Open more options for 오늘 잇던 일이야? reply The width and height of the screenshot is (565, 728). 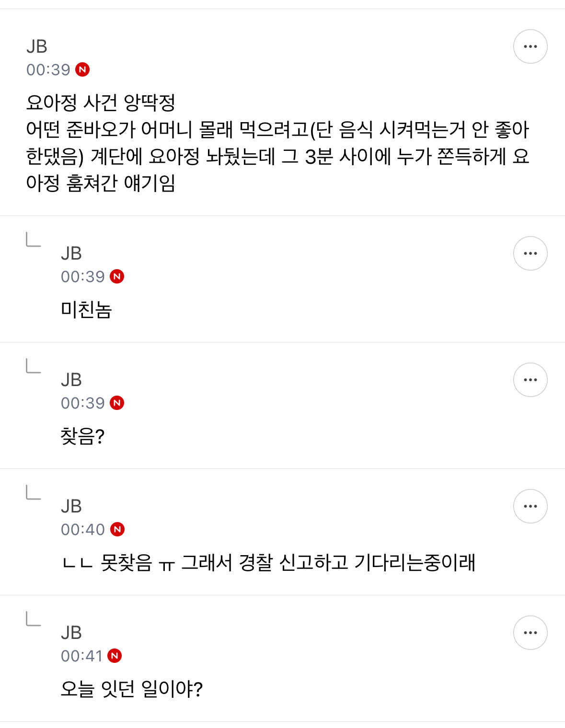click(530, 633)
